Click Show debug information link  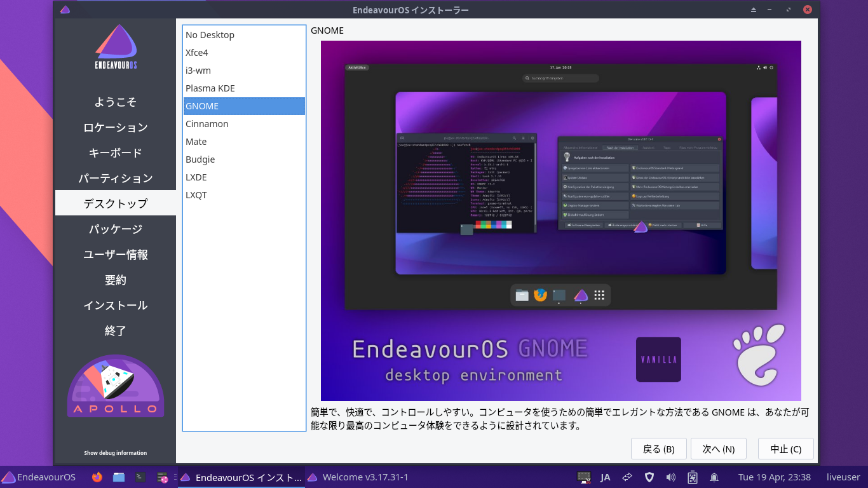coord(116,453)
